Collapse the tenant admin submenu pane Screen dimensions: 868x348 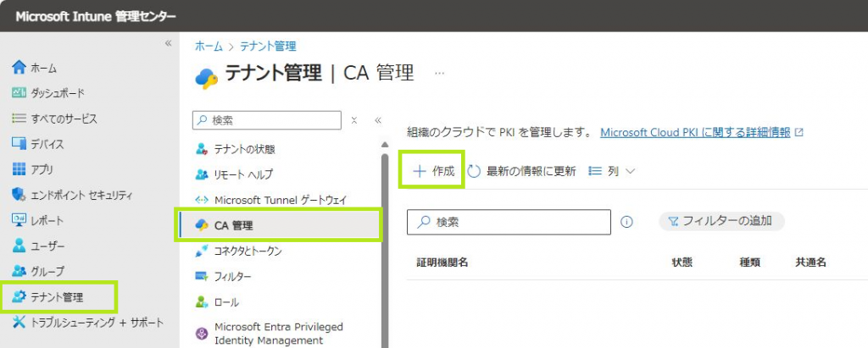(x=378, y=120)
